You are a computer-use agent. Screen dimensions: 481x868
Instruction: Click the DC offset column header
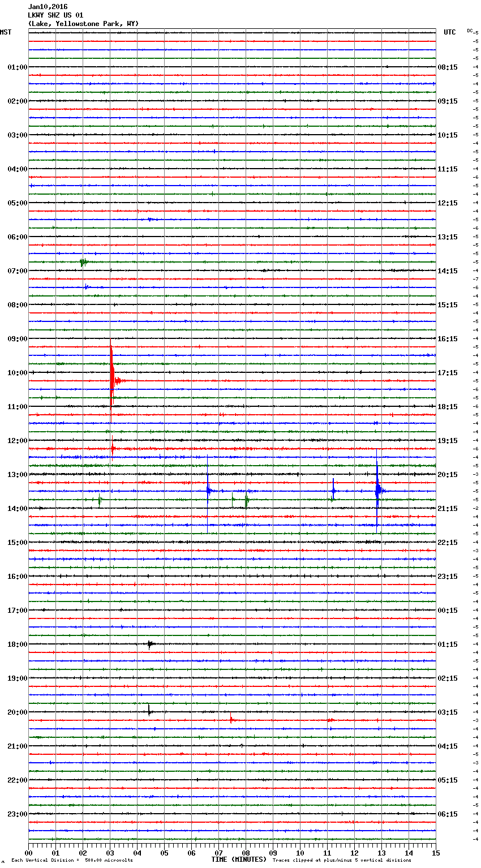point(470,31)
